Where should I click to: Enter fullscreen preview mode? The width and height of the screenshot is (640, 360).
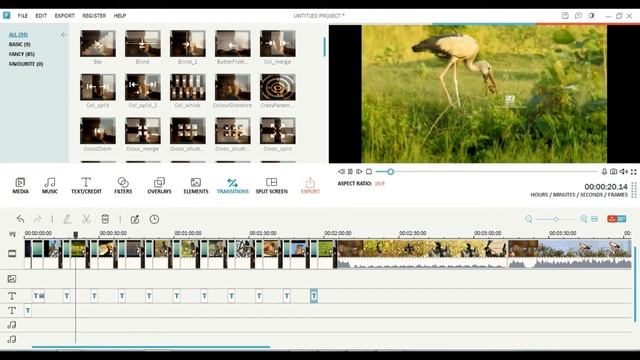(634, 172)
